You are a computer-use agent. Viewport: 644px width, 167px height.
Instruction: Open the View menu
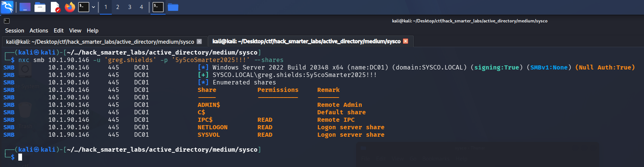coord(75,31)
